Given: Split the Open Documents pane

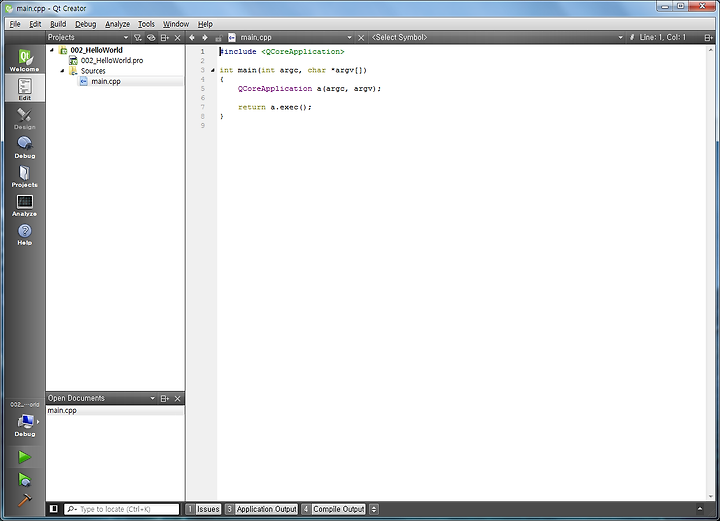Looking at the screenshot, I should pyautogui.click(x=164, y=398).
